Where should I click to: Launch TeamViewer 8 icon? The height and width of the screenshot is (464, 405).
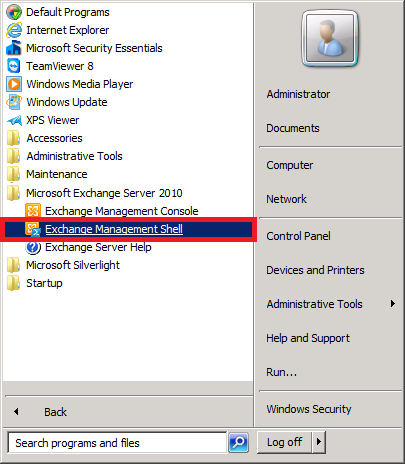[14, 66]
